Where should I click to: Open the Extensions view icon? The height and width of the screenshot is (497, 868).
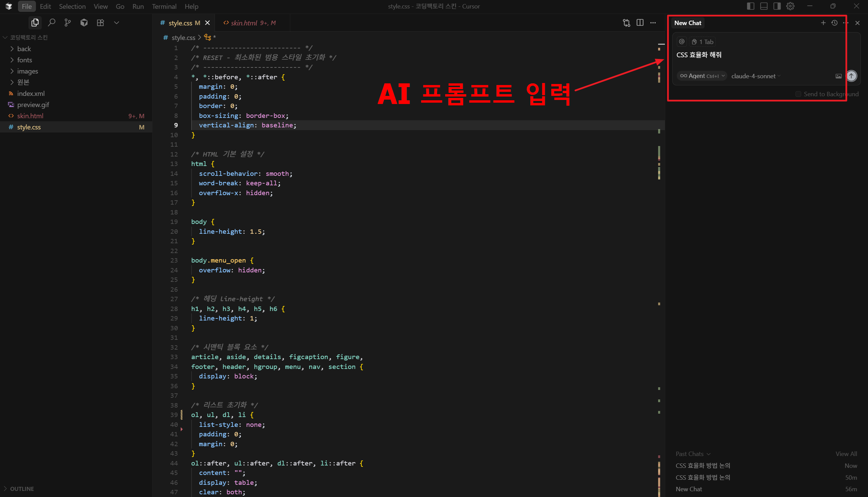pyautogui.click(x=100, y=22)
